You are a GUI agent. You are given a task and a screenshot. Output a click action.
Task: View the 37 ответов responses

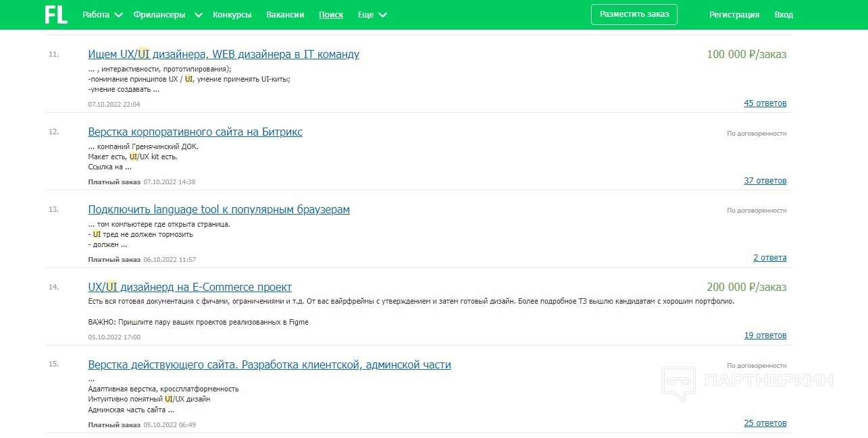(x=765, y=181)
